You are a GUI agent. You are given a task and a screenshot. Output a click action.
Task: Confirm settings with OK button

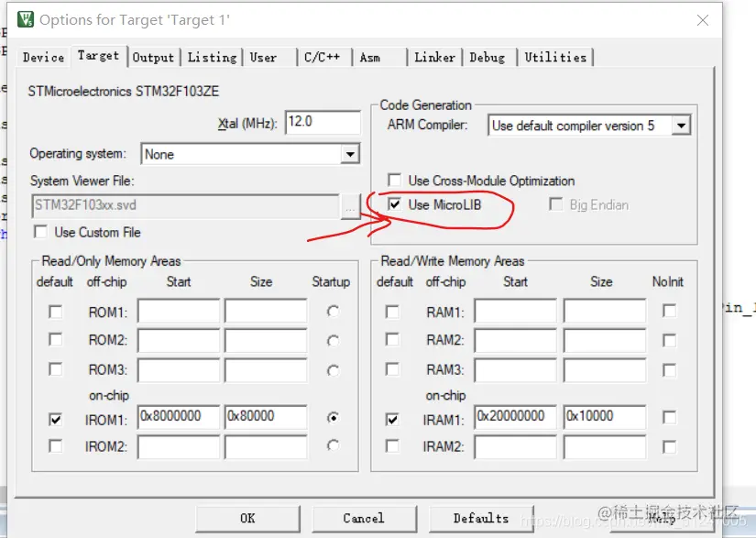(x=247, y=518)
